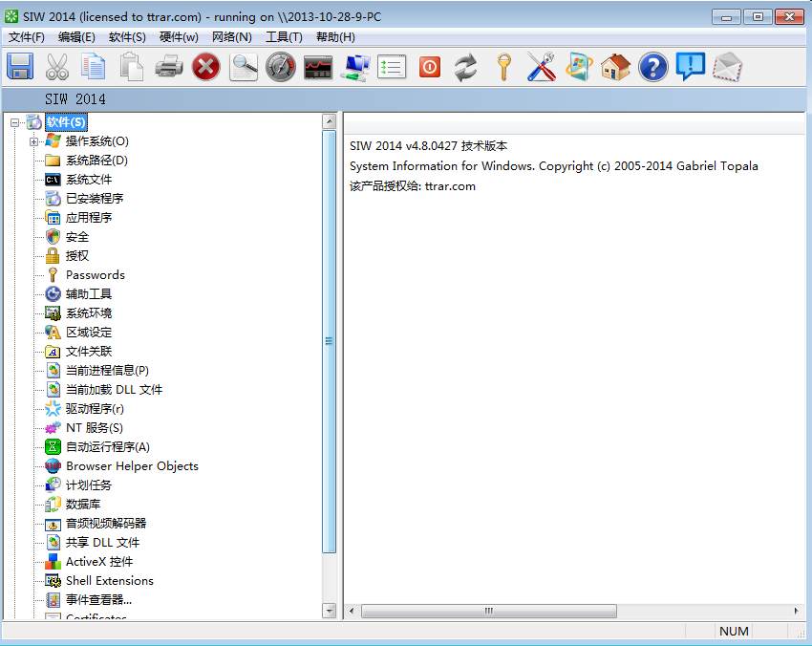Open the speedometer gauge tool icon
This screenshot has height=646, width=812.
[281, 67]
